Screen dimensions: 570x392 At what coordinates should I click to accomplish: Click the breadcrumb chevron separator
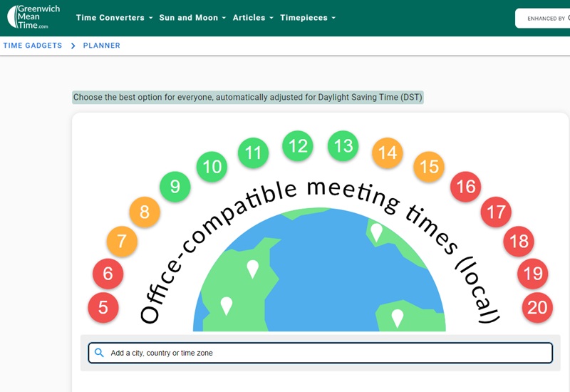(x=73, y=46)
